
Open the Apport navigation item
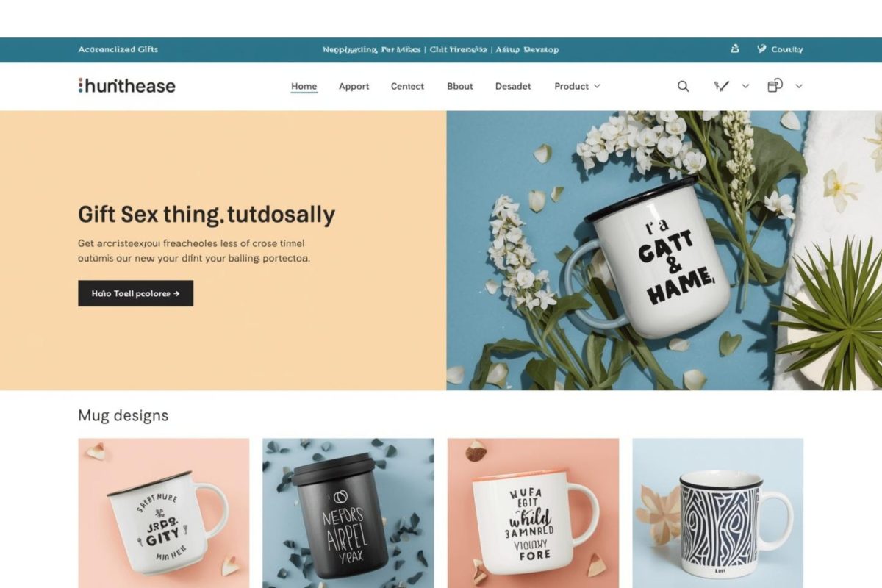[x=354, y=86]
